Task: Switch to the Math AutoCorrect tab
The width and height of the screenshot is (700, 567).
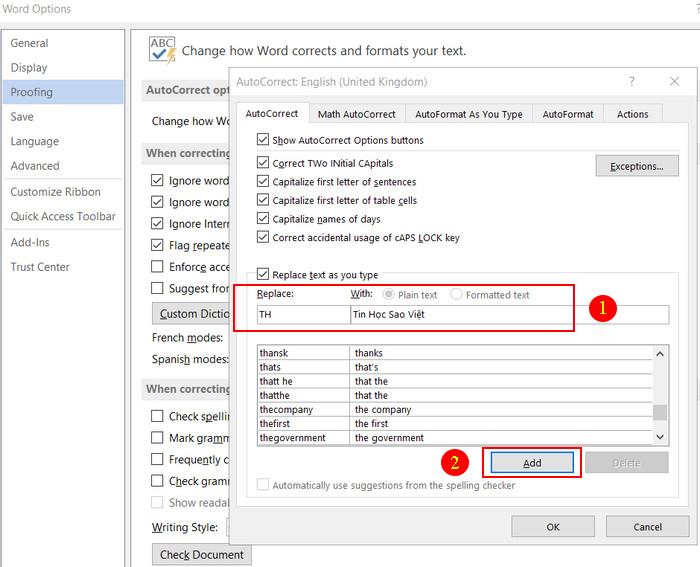Action: click(357, 114)
